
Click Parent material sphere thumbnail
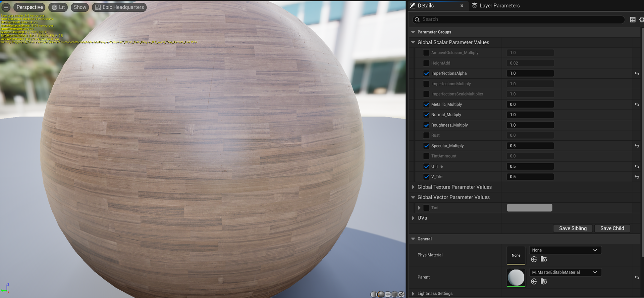point(516,278)
